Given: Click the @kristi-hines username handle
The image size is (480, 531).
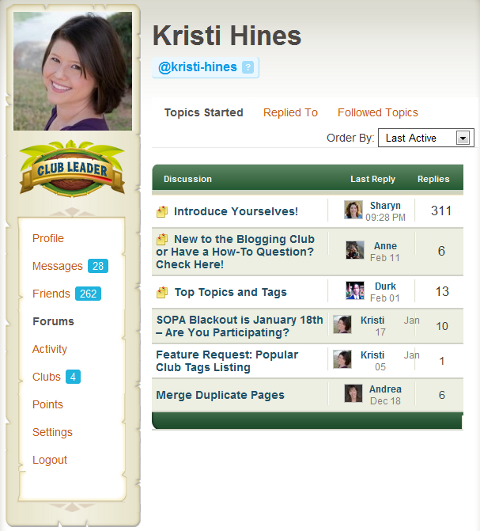Looking at the screenshot, I should [x=197, y=67].
